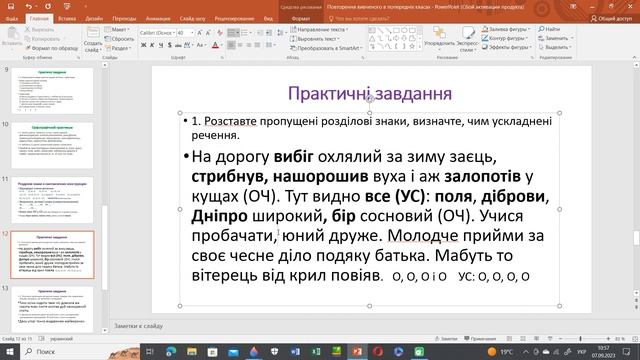Toggle strikethrough formatting
The width and height of the screenshot is (640, 360).
coord(178,45)
